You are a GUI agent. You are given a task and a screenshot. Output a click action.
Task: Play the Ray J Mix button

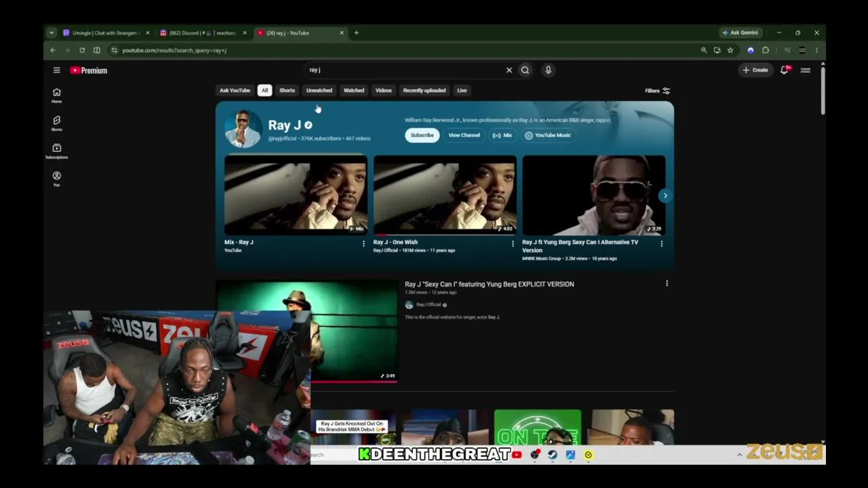click(x=502, y=135)
